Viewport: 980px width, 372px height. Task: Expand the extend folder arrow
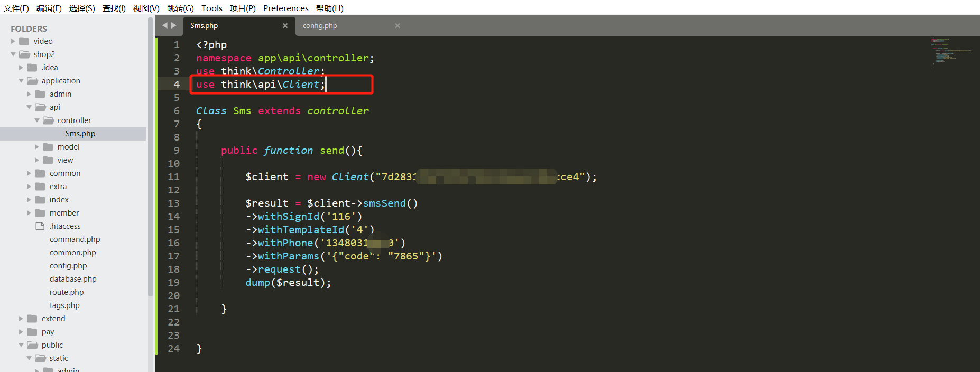coord(21,319)
